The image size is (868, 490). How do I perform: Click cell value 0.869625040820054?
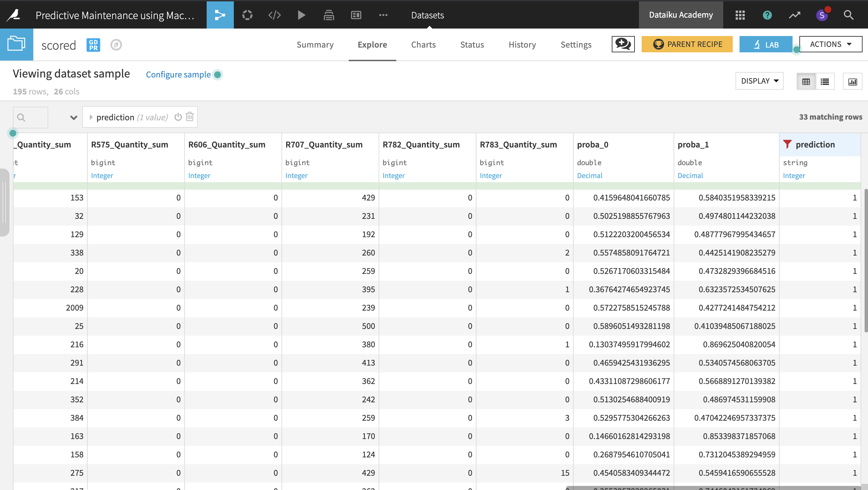pyautogui.click(x=739, y=344)
